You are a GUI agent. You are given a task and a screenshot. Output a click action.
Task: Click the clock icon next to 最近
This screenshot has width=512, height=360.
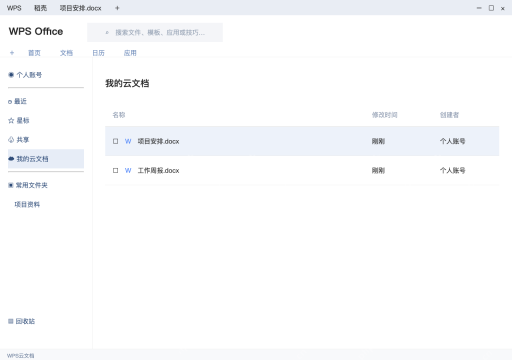click(x=10, y=102)
